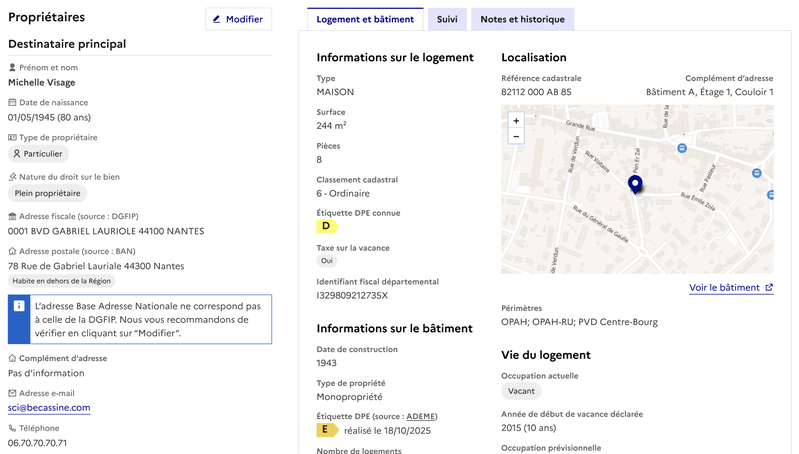Click the person icon beside Prénom et nom
Screen dimensions: 799x454
click(x=13, y=67)
